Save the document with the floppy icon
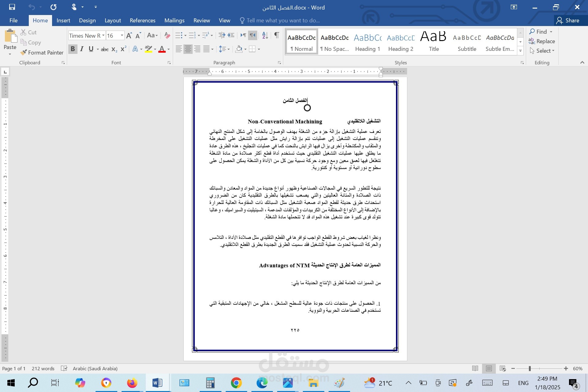This screenshot has height=392, width=588. tap(12, 7)
